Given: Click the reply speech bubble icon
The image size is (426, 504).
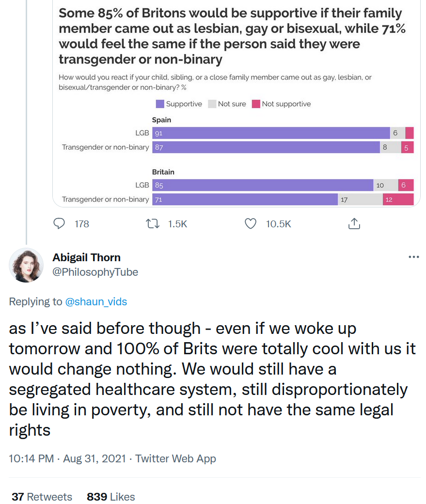Looking at the screenshot, I should tap(59, 223).
